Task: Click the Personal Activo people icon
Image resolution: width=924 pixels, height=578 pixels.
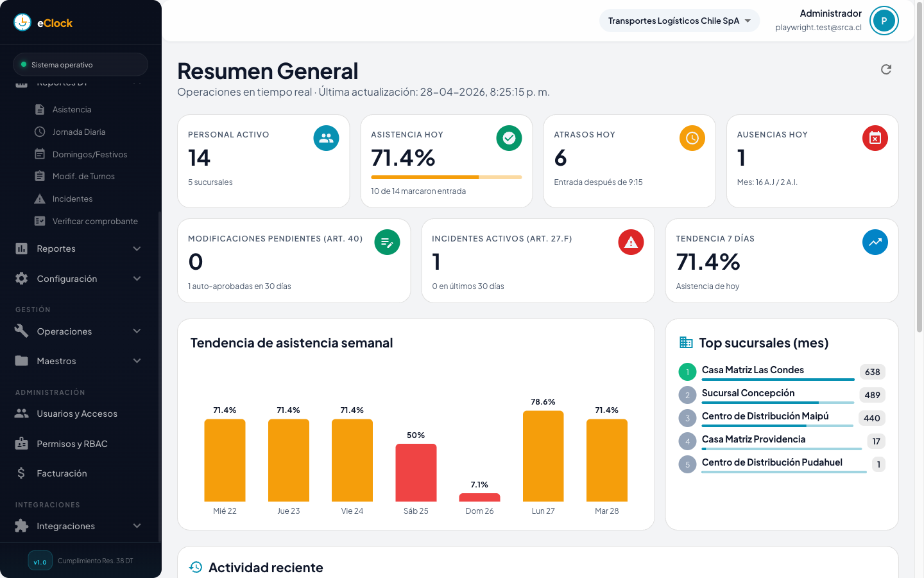Action: coord(326,137)
